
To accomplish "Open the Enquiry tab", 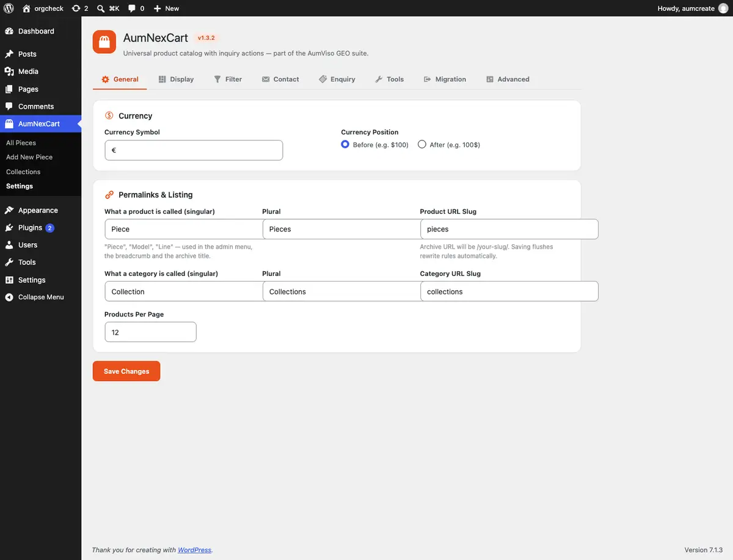I will point(337,79).
